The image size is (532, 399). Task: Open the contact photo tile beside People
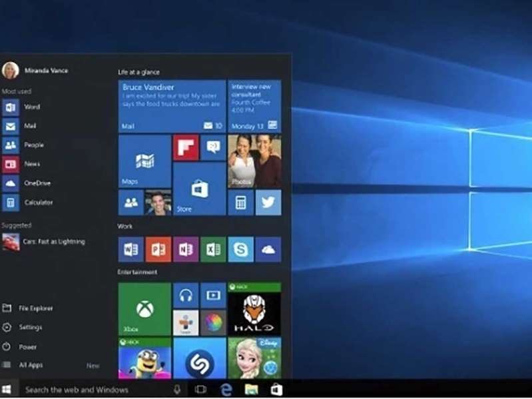[158, 202]
